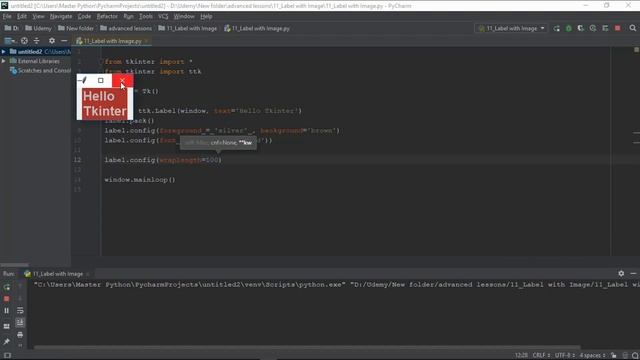Image resolution: width=640 pixels, height=360 pixels.
Task: Open the Run menu
Action: (x=128, y=16)
